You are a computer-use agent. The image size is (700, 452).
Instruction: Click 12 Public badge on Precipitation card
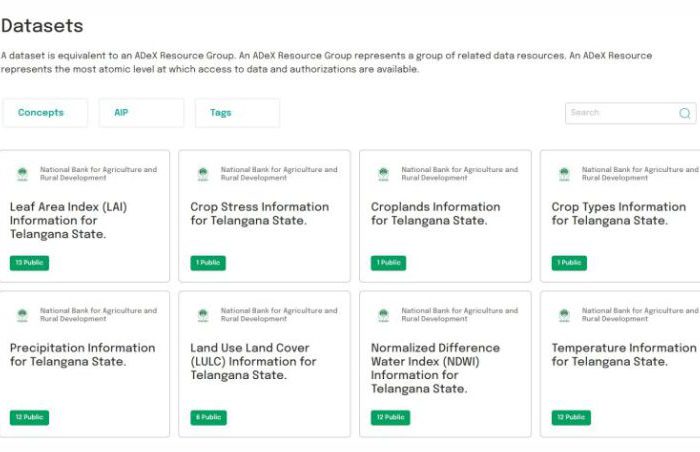(x=29, y=417)
